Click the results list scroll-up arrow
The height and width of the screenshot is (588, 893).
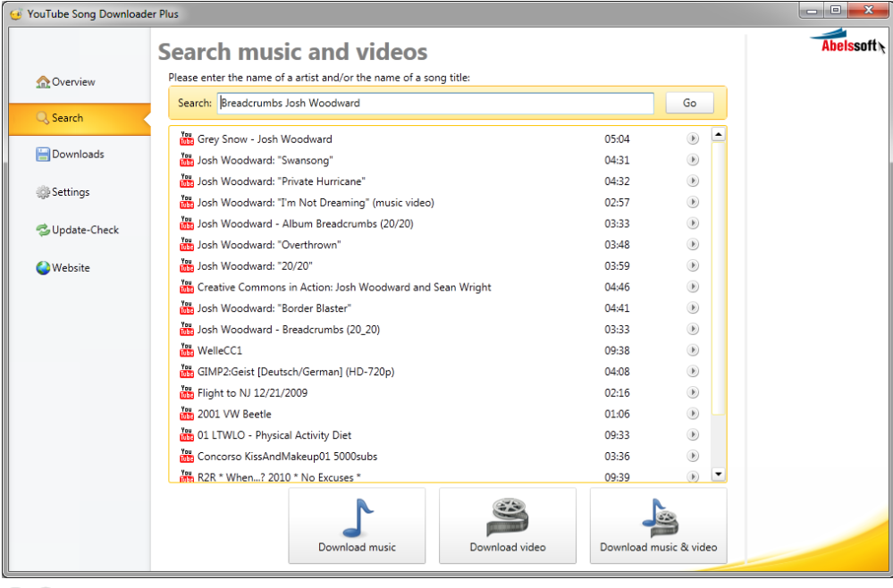click(719, 135)
